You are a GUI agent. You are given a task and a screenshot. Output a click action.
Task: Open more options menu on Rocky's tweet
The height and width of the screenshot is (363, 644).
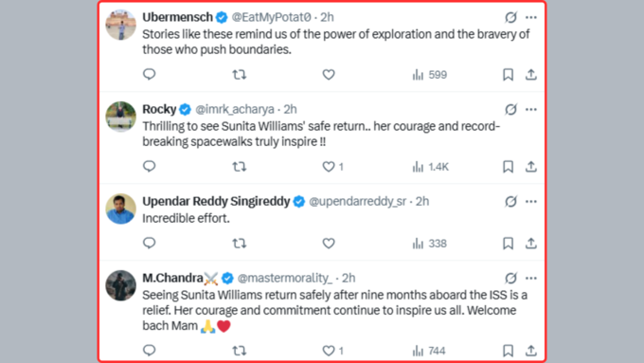click(531, 109)
